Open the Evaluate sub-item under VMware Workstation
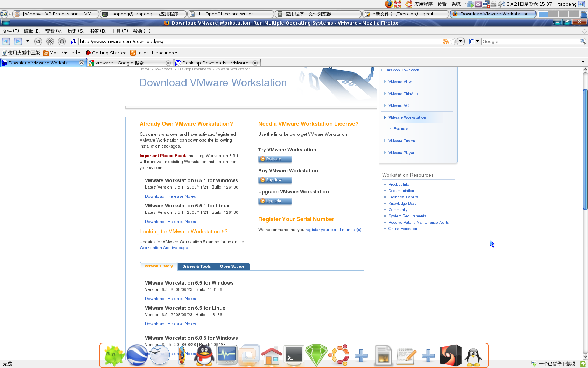The width and height of the screenshot is (588, 368). click(x=401, y=129)
